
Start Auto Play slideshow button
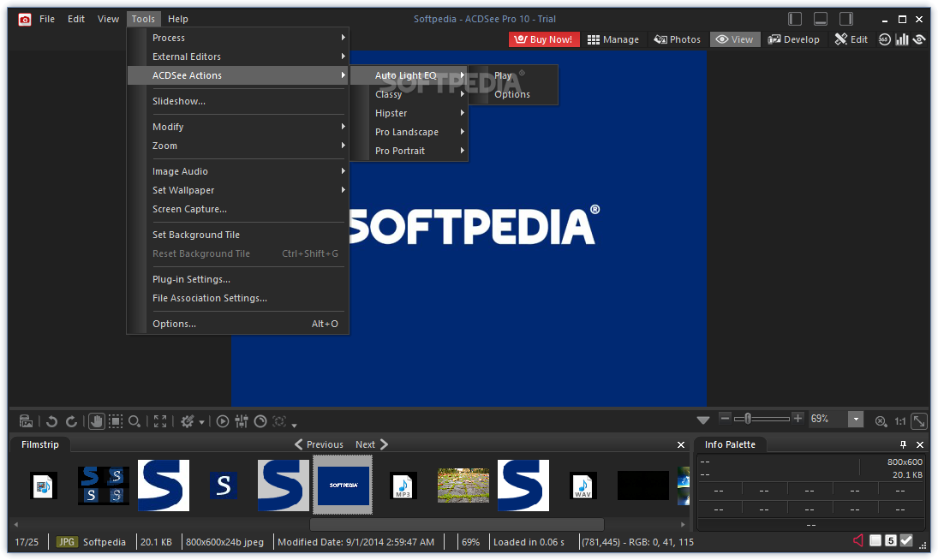click(x=223, y=421)
